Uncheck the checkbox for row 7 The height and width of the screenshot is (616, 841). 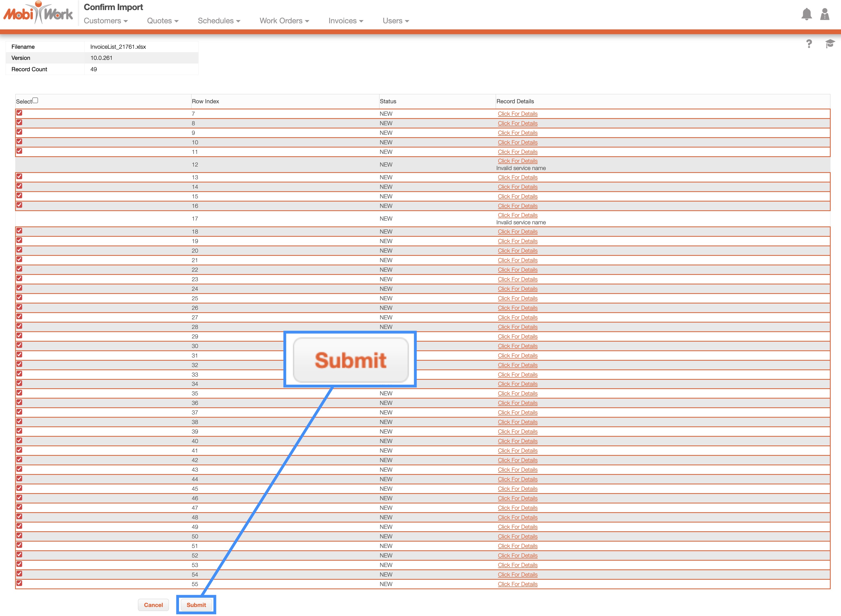19,113
